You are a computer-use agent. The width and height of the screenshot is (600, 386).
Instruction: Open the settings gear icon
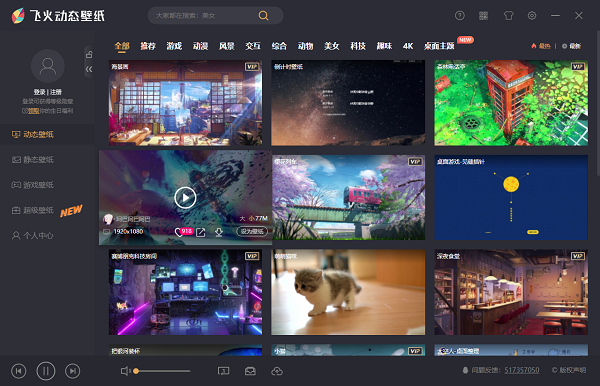[x=532, y=16]
